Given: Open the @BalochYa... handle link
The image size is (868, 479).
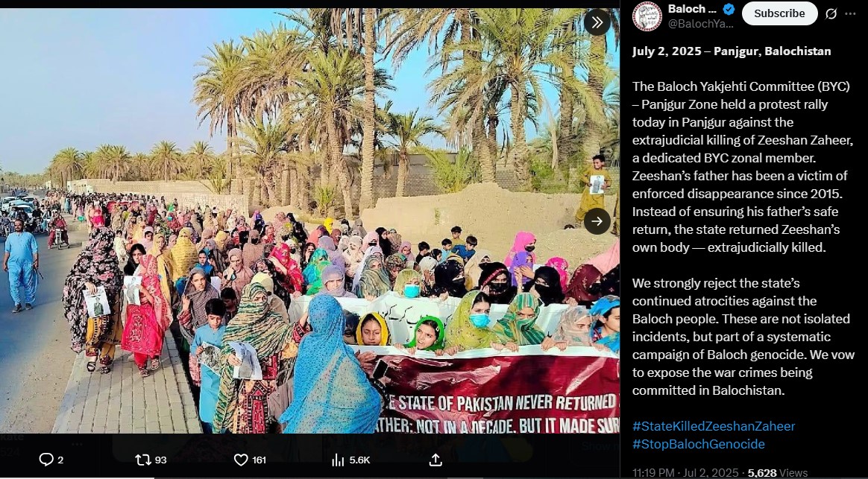Looking at the screenshot, I should click(x=701, y=24).
